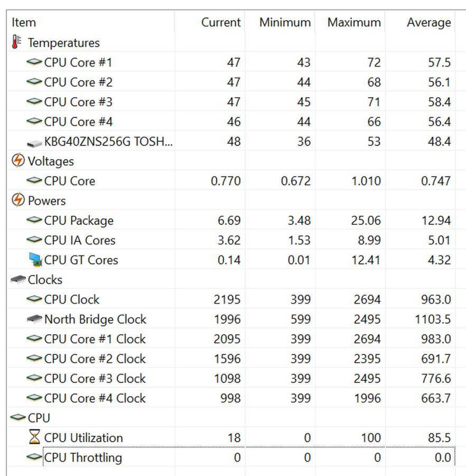This screenshot has height=476, width=466.
Task: Click the chip icon beside CPU Throttling
Action: point(34,457)
